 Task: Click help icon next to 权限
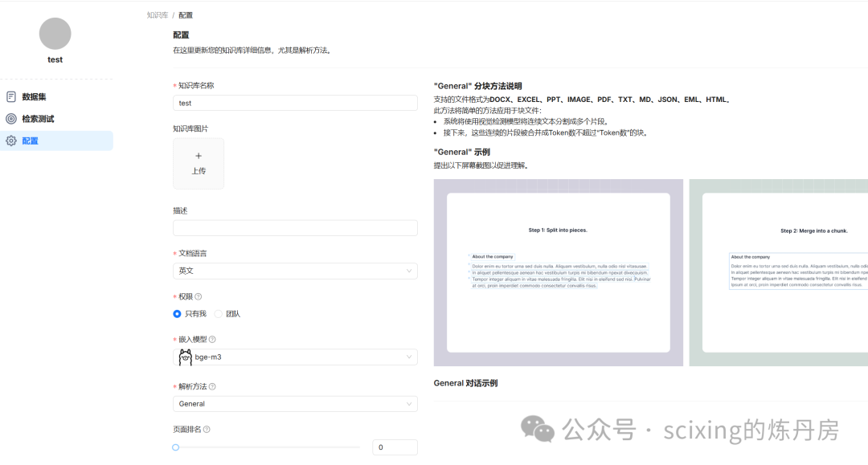[199, 297]
